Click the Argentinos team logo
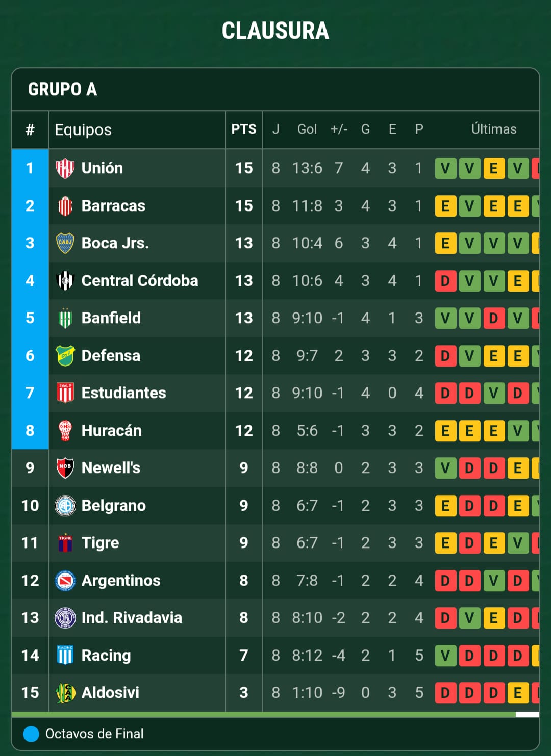Image resolution: width=551 pixels, height=756 pixels. pos(65,581)
